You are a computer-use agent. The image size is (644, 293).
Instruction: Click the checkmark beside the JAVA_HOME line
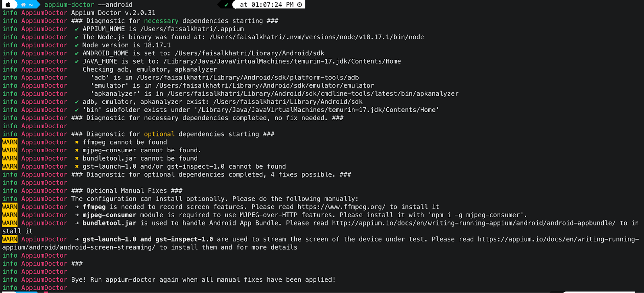pyautogui.click(x=76, y=61)
